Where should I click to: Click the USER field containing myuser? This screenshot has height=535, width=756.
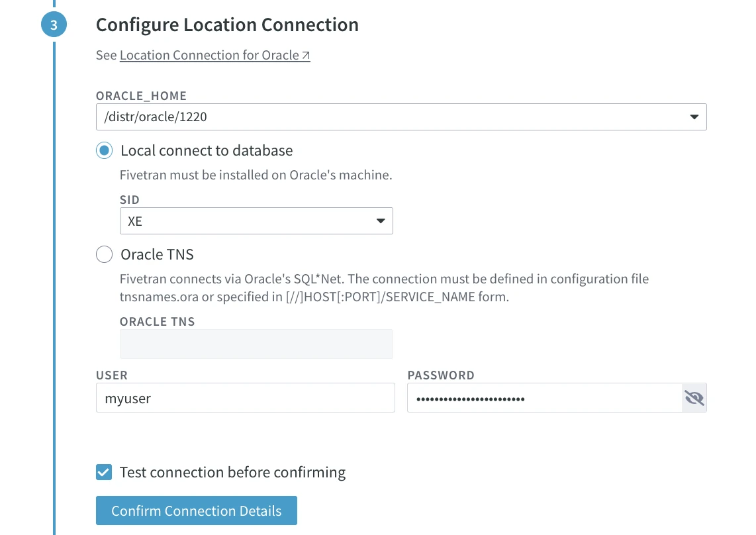245,397
